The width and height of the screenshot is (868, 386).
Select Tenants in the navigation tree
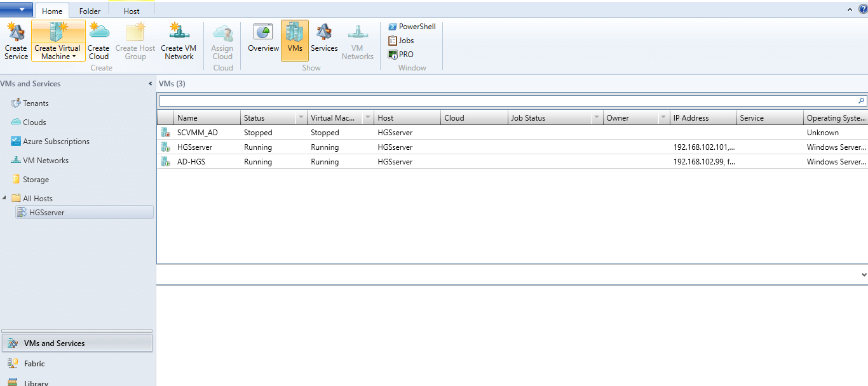click(36, 103)
